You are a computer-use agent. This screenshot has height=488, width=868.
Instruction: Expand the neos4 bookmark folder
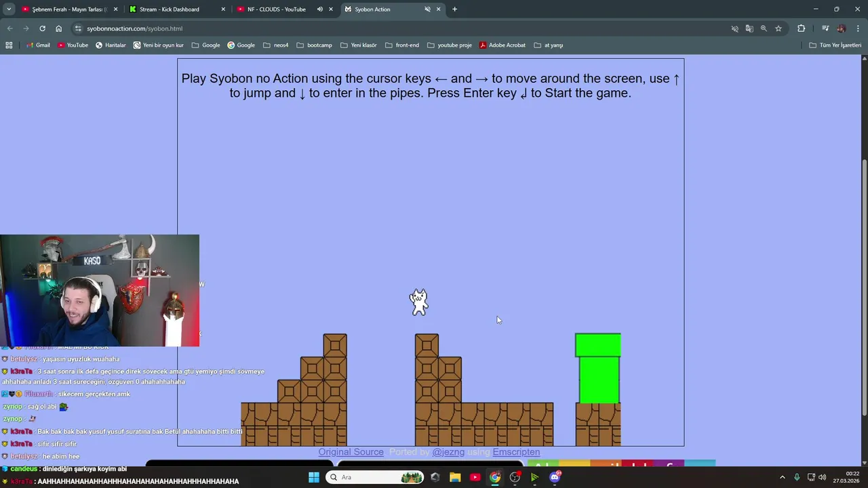coord(275,45)
